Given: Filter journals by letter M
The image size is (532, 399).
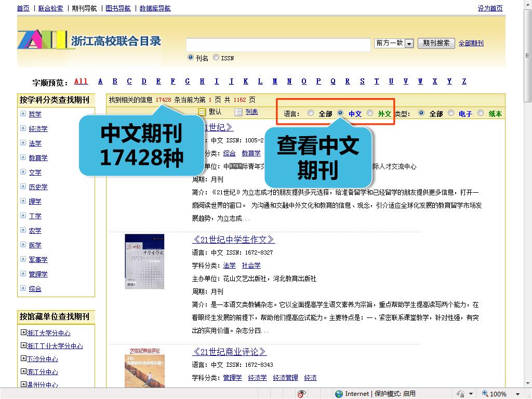Looking at the screenshot, I should (275, 82).
